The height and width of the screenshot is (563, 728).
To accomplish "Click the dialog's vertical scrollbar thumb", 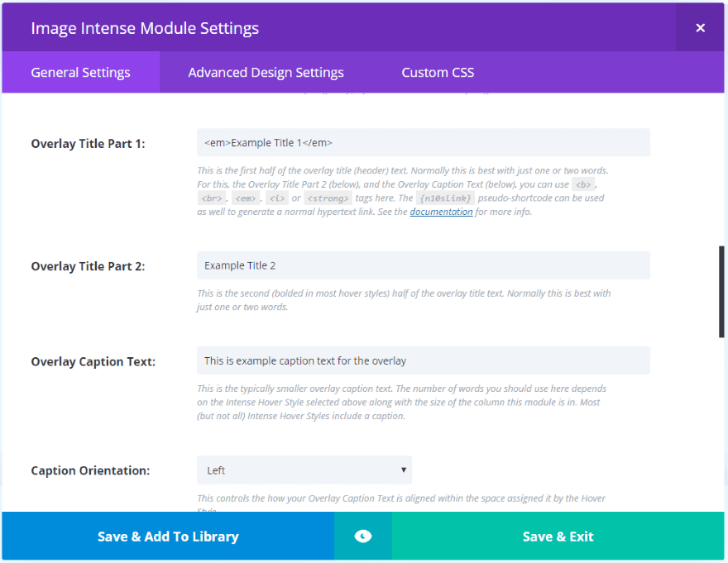I will [721, 291].
